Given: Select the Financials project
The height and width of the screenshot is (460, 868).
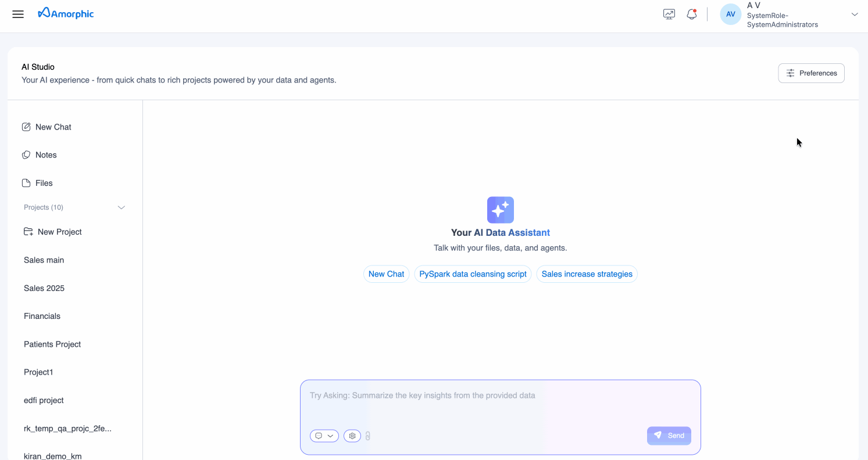Looking at the screenshot, I should (42, 316).
